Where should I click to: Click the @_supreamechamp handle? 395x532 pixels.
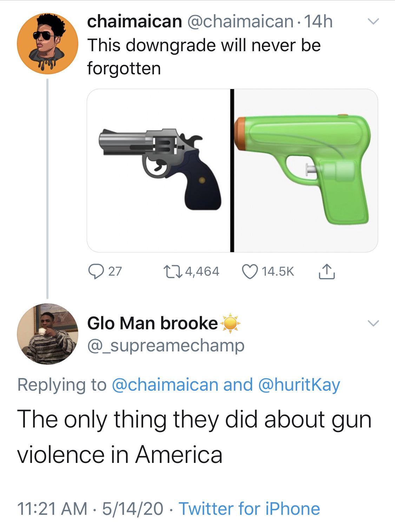pos(166,346)
